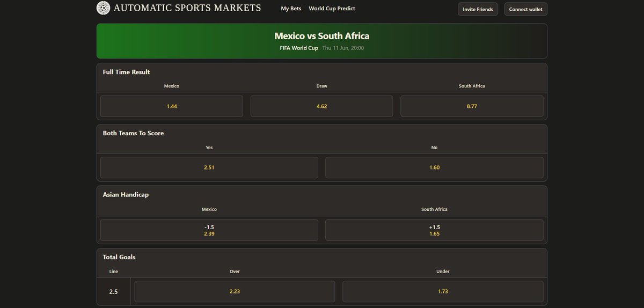
Task: Select Under 2.5 goals at 1.73
Action: 443,291
